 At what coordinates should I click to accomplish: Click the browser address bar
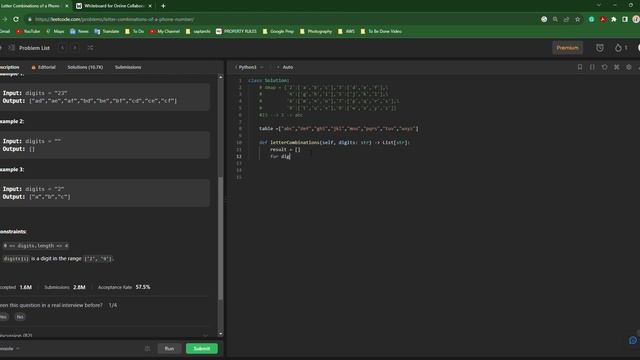(x=282, y=19)
